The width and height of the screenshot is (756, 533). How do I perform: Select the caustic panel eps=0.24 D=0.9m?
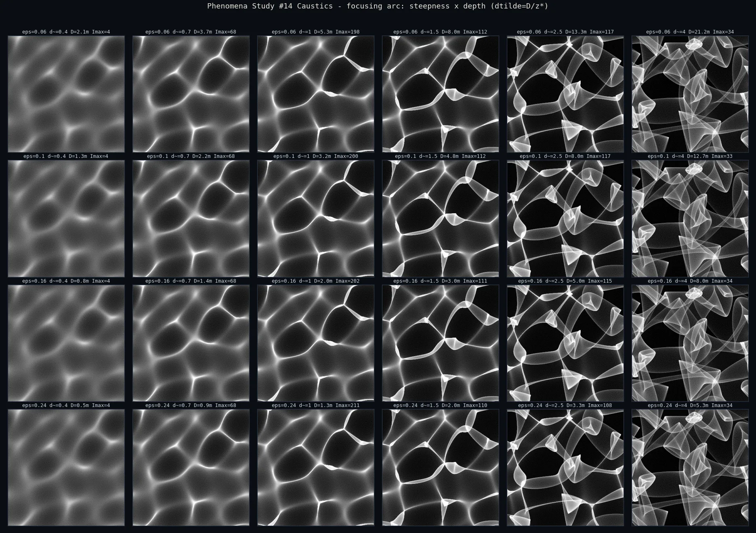tap(191, 468)
